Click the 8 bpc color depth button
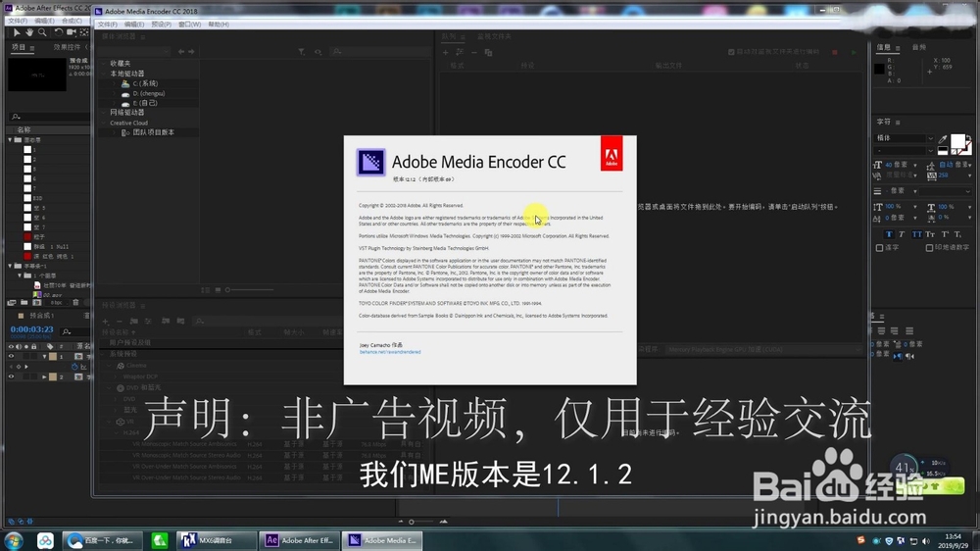This screenshot has width=980, height=551. (x=57, y=303)
